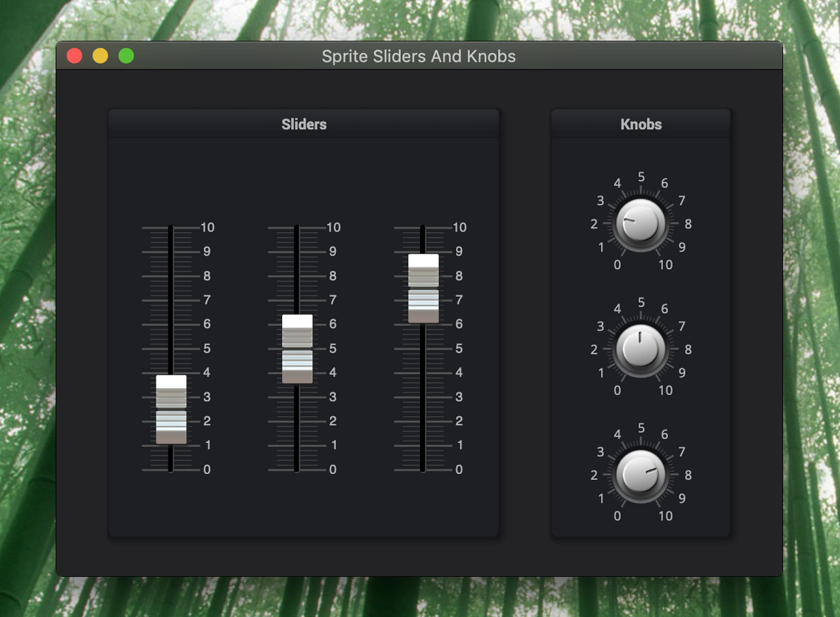Click the bottom knob dial
The width and height of the screenshot is (840, 617).
pos(640,475)
